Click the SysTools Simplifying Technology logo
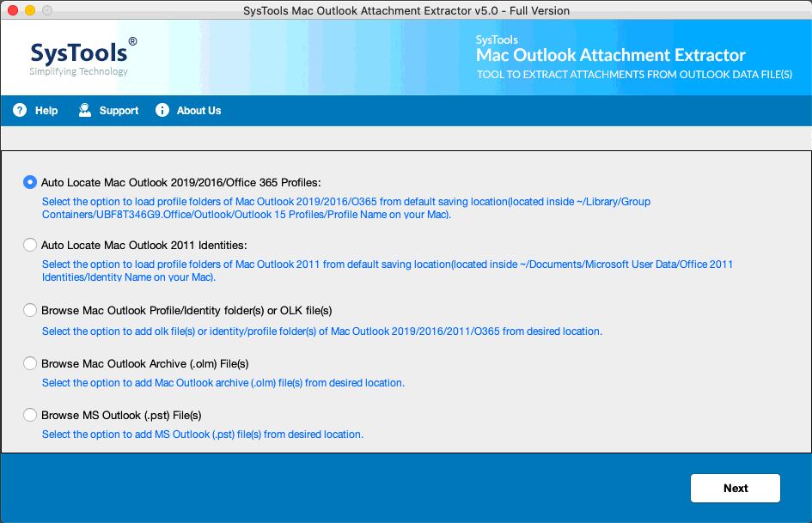The height and width of the screenshot is (523, 812). pos(82,57)
